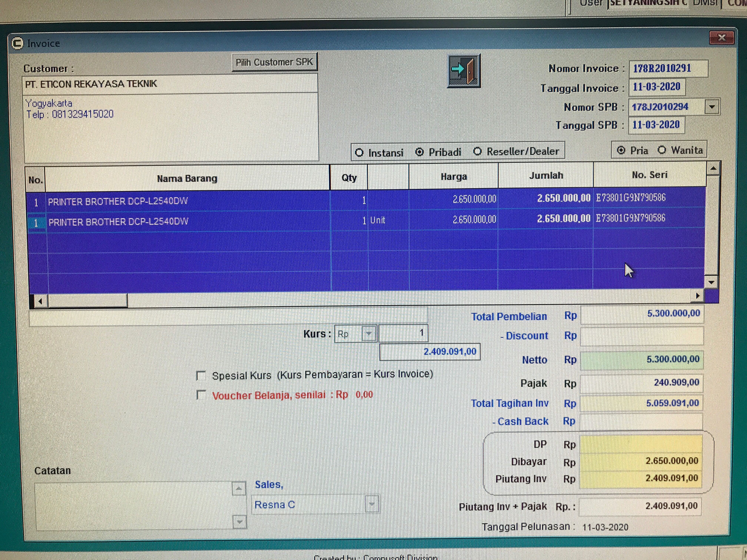The width and height of the screenshot is (747, 560).
Task: Click Catatan box scroll down arrow
Action: [x=239, y=521]
